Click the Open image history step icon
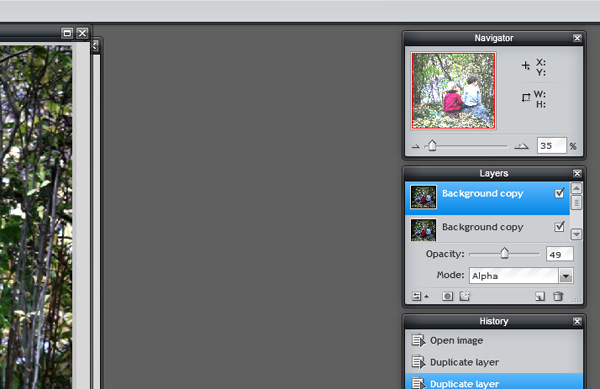600x389 pixels. (x=418, y=340)
